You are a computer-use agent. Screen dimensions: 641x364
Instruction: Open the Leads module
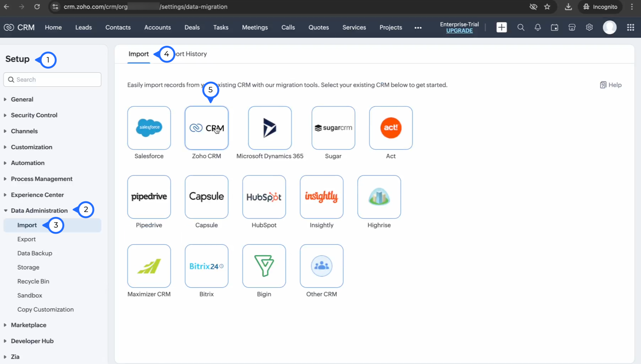tap(83, 27)
